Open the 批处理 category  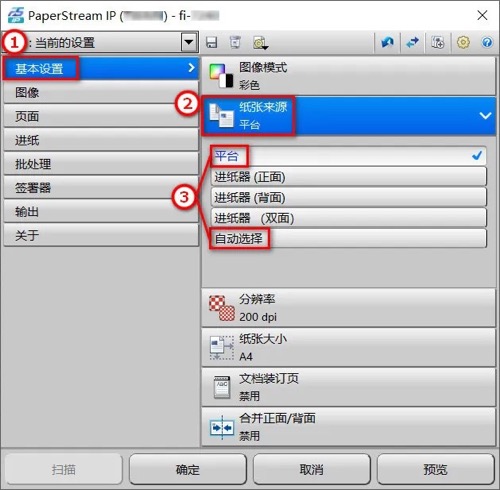click(x=101, y=164)
